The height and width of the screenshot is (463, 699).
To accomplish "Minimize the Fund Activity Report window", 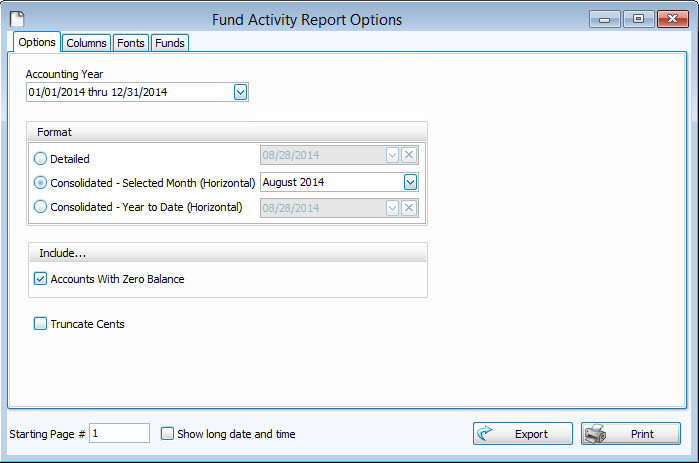I will click(x=606, y=19).
